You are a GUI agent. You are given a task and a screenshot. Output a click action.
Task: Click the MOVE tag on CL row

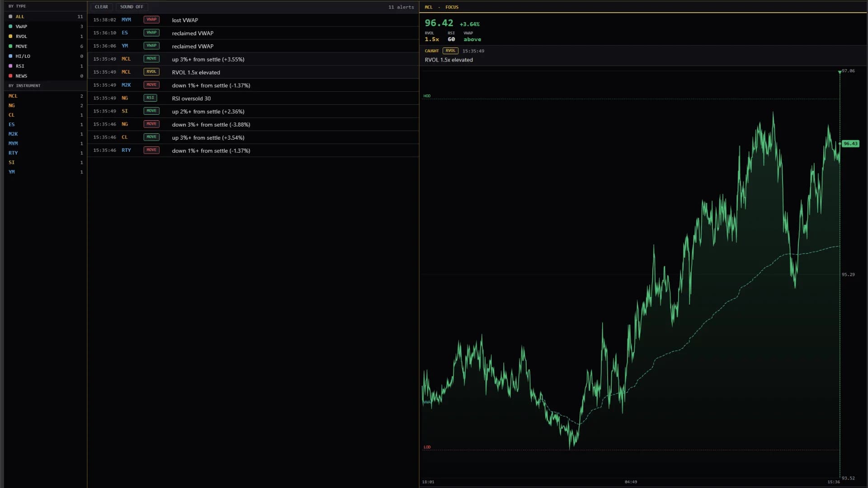tap(151, 137)
